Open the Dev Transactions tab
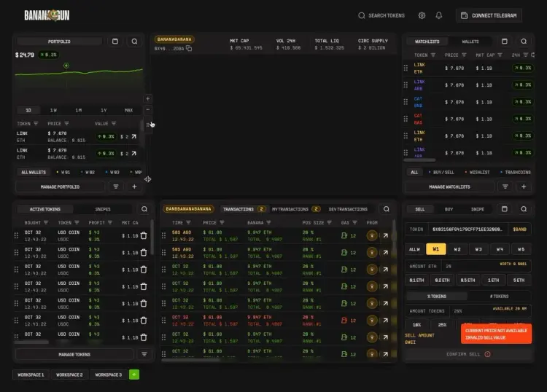The height and width of the screenshot is (392, 547). pyautogui.click(x=348, y=209)
